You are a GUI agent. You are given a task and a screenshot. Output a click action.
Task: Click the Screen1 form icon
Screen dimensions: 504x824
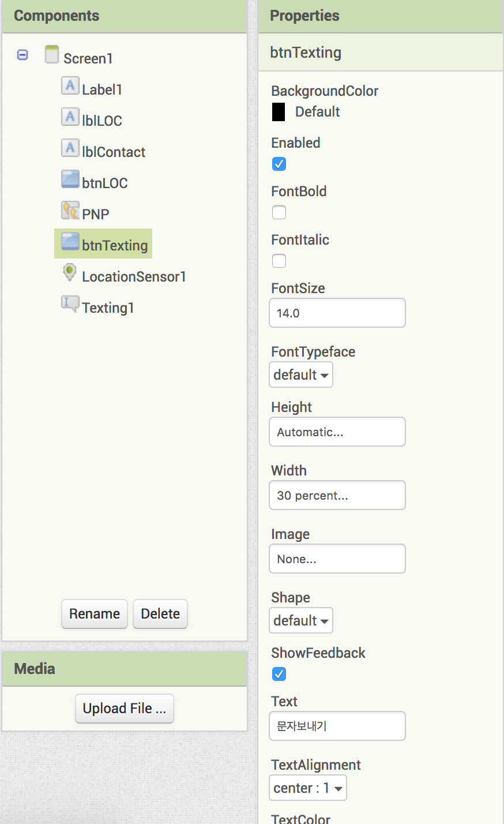pyautogui.click(x=52, y=54)
